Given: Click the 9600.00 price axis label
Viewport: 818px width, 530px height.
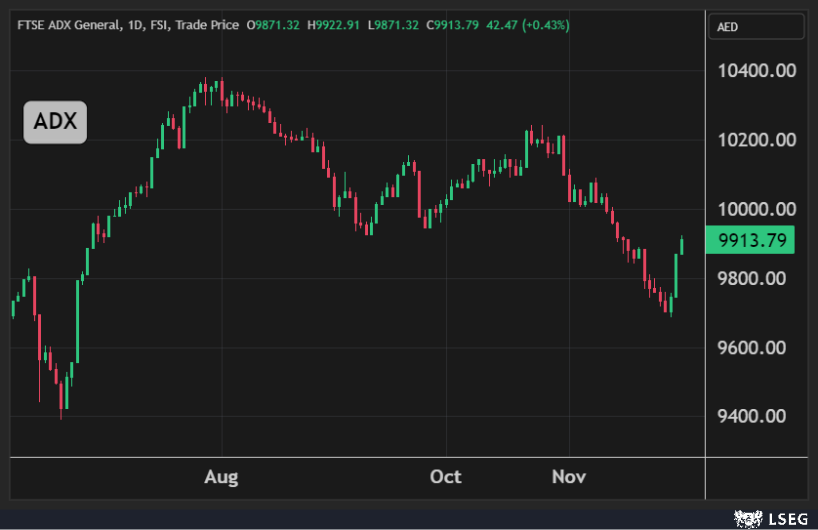Looking at the screenshot, I should pyautogui.click(x=757, y=347).
